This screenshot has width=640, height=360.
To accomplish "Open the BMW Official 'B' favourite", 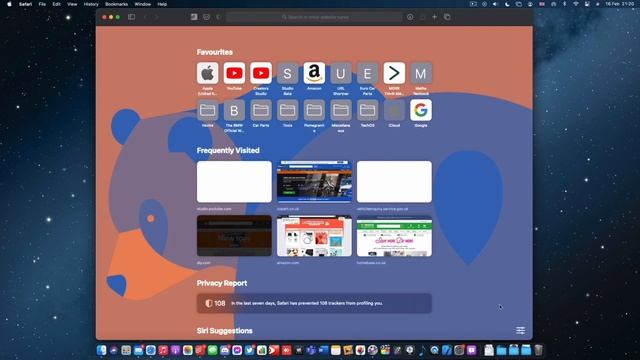I will [x=234, y=110].
